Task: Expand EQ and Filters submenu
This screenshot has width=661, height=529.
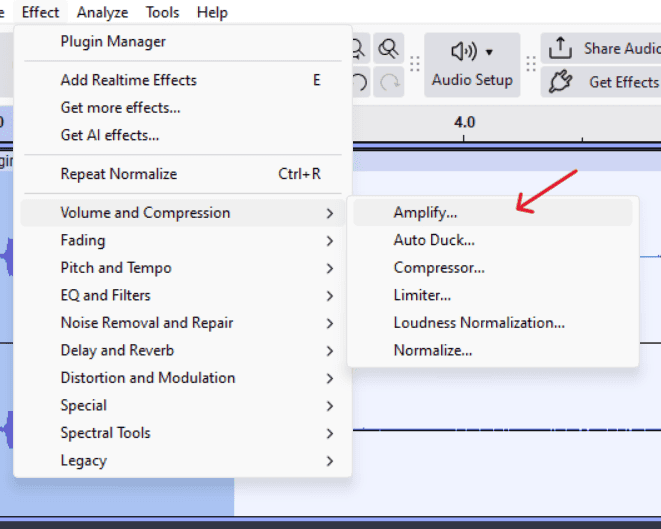Action: coord(183,295)
